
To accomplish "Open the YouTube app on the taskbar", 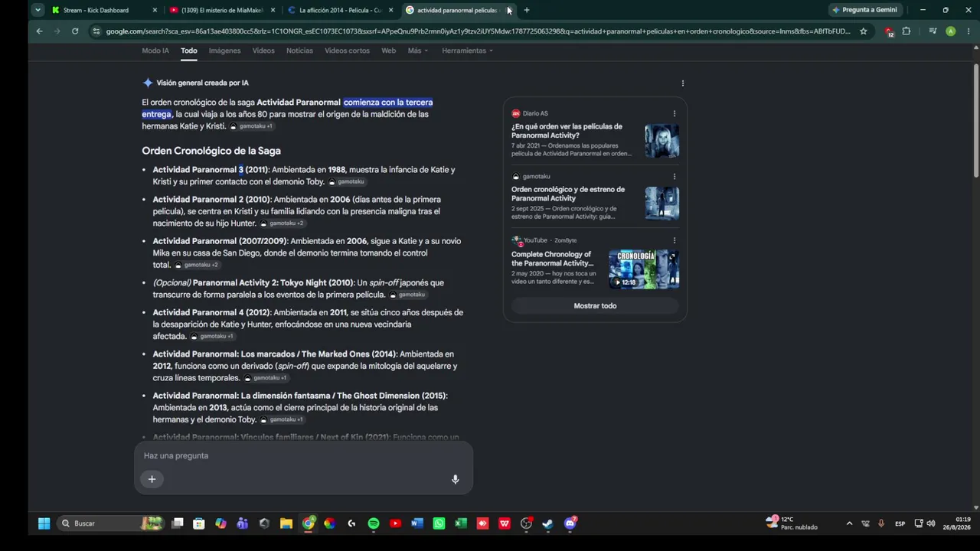I will coord(395,523).
